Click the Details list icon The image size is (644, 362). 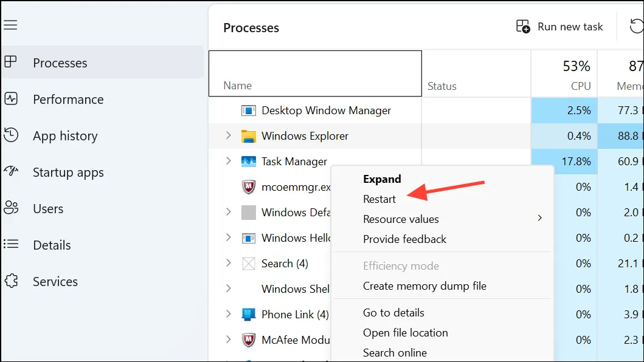(11, 244)
